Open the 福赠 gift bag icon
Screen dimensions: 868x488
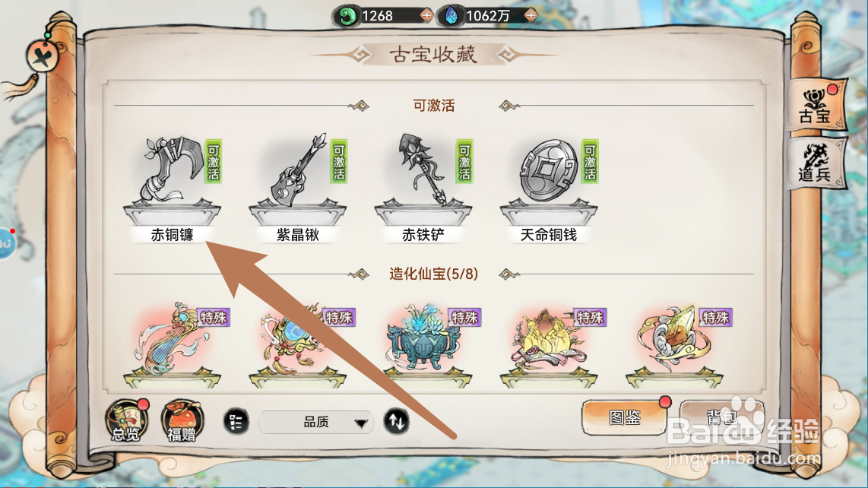(182, 420)
